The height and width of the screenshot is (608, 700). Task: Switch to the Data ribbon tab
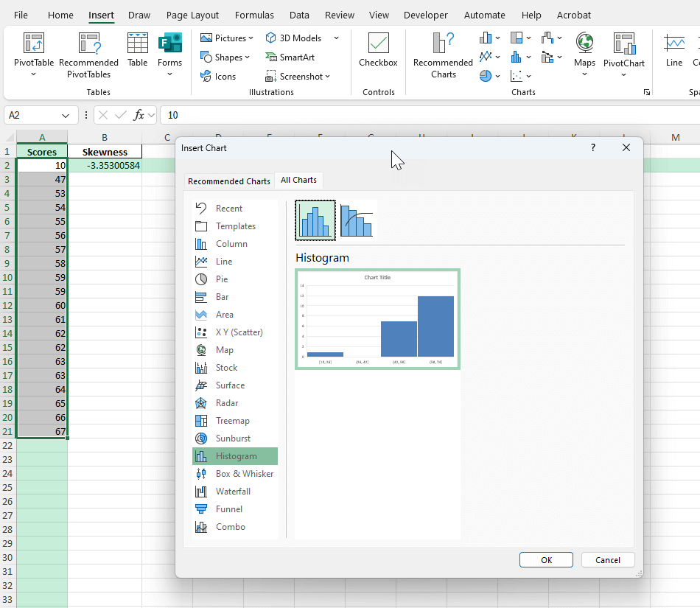(299, 15)
